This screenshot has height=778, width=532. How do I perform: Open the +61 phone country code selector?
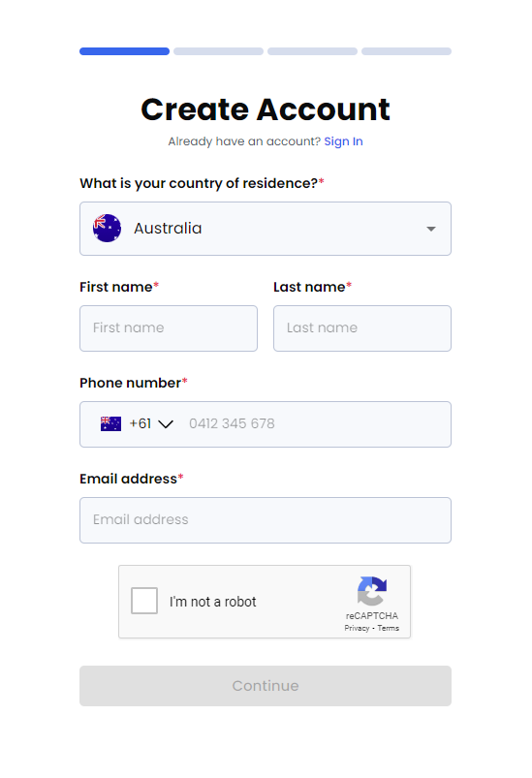pos(137,423)
